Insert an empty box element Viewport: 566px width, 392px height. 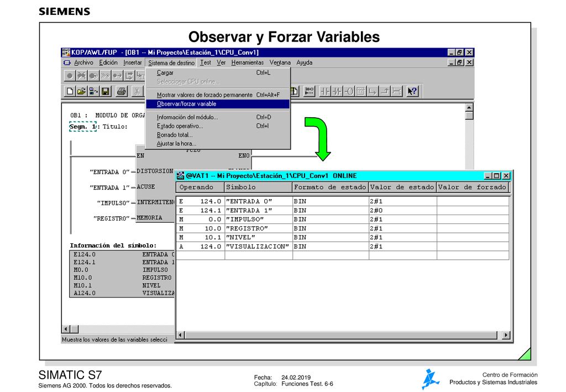360,91
